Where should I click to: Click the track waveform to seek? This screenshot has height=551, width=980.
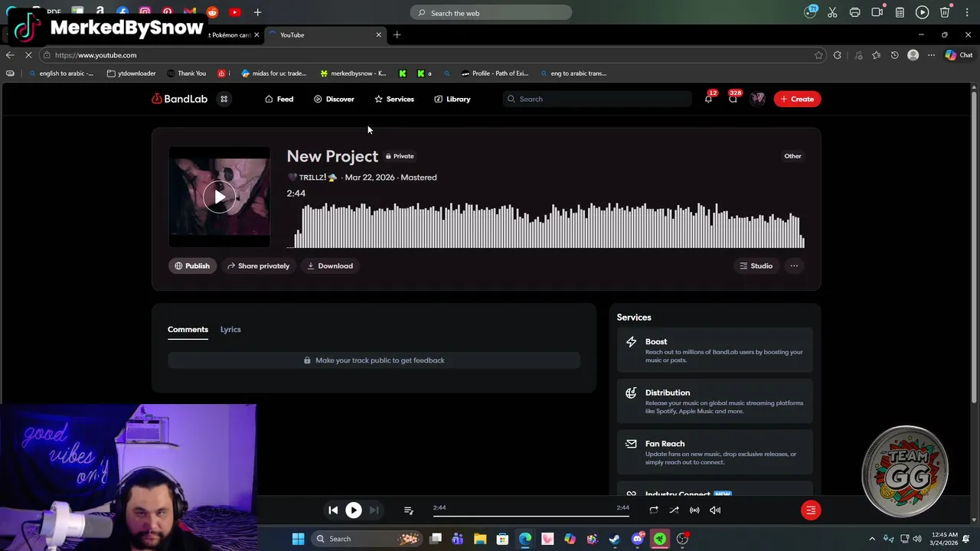[x=546, y=225]
